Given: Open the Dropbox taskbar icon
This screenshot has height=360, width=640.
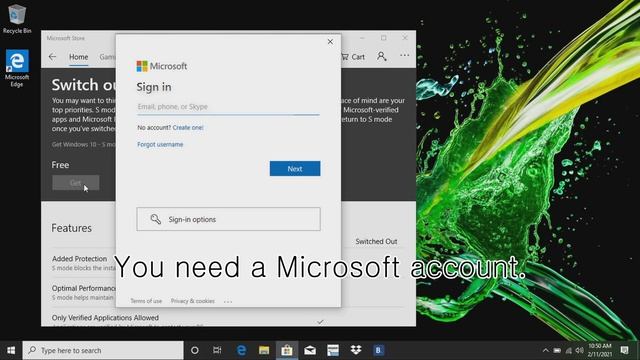Looking at the screenshot, I should point(356,350).
